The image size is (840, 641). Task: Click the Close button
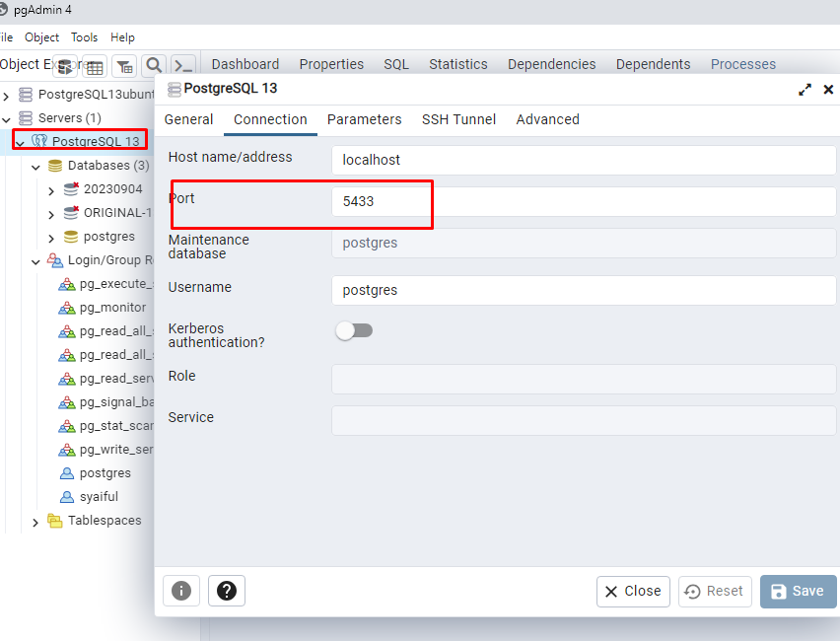tap(633, 591)
